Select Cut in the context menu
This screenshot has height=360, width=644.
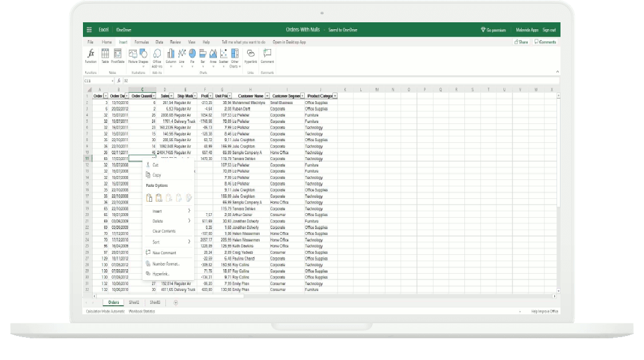tap(168, 165)
